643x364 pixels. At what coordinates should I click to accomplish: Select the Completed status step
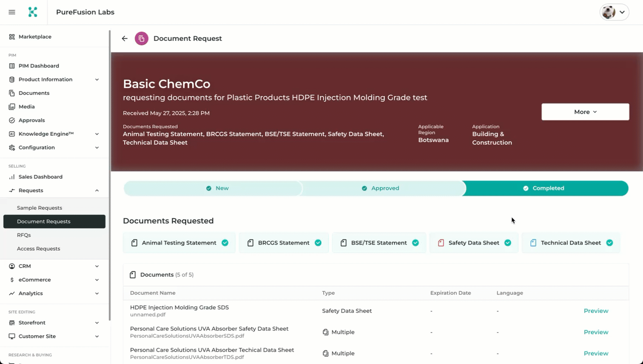tap(546, 188)
